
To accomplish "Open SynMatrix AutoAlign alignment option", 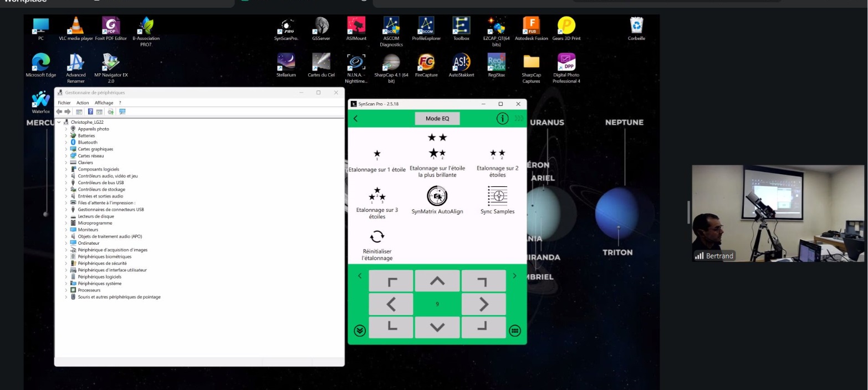I will (437, 196).
